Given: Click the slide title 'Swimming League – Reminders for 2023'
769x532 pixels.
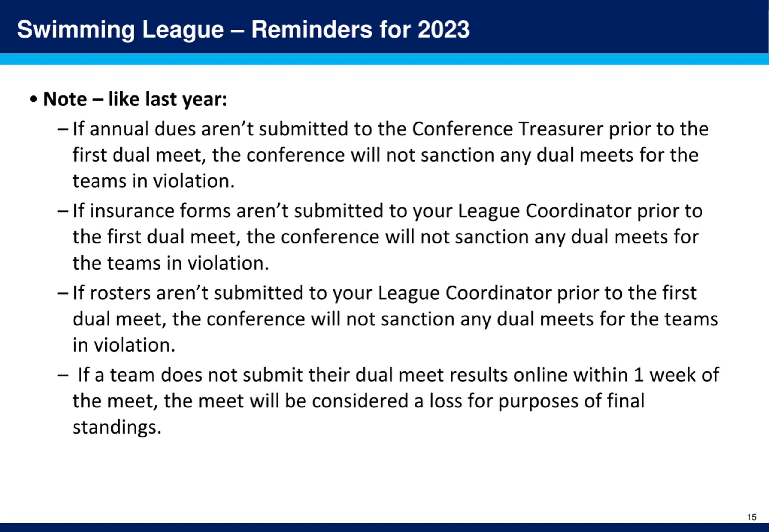Looking at the screenshot, I should (243, 30).
